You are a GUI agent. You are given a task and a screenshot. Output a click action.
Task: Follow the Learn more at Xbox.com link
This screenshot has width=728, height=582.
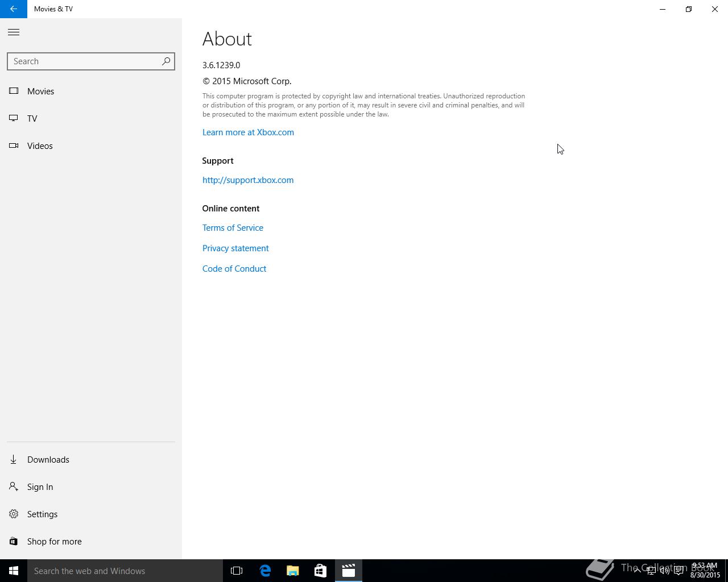tap(248, 132)
